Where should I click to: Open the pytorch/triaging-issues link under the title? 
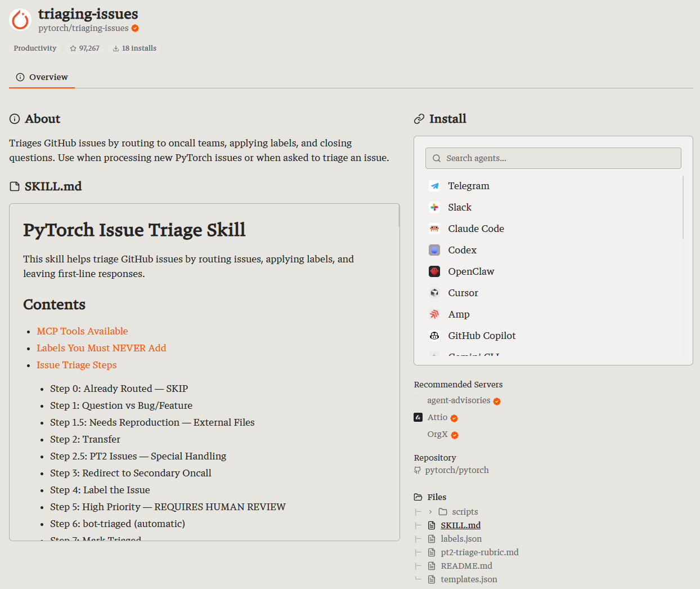pyautogui.click(x=83, y=28)
